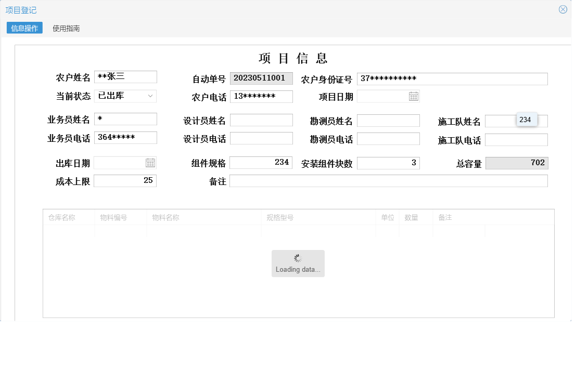Click the 农户身份证号 field
This screenshot has width=588, height=370.
click(x=453, y=78)
